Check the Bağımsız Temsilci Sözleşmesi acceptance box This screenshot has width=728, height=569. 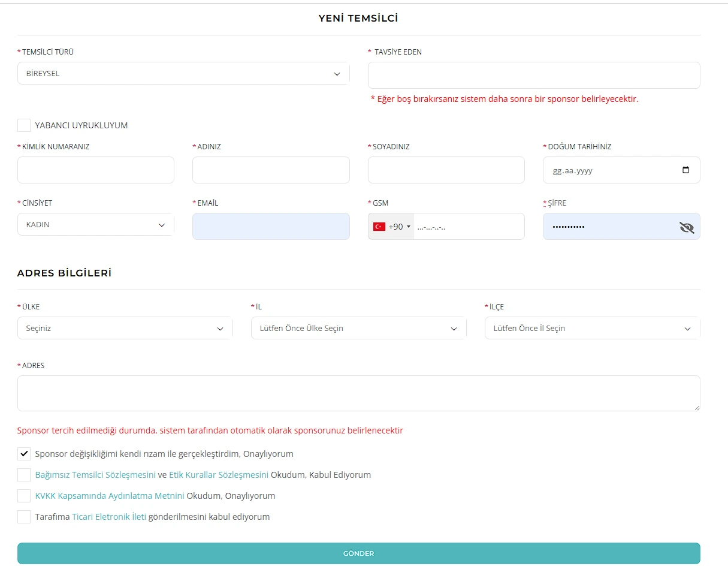pyautogui.click(x=24, y=475)
